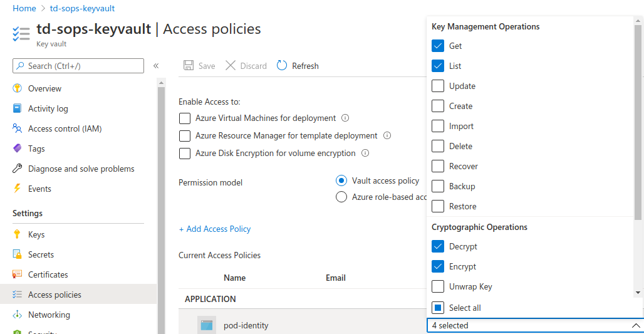Click the info icon next to Azure Disk Encryption
The image size is (644, 334).
click(365, 154)
